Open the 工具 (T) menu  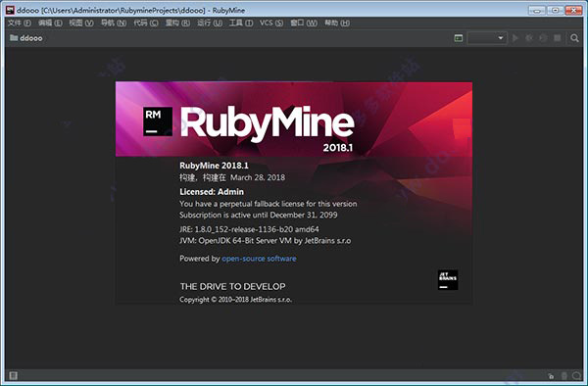pos(241,23)
